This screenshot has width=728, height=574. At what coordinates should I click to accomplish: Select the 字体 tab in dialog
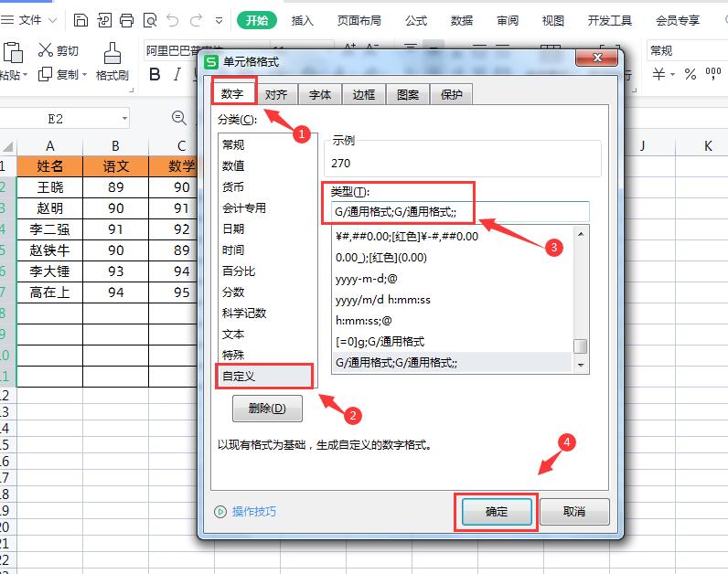(320, 95)
